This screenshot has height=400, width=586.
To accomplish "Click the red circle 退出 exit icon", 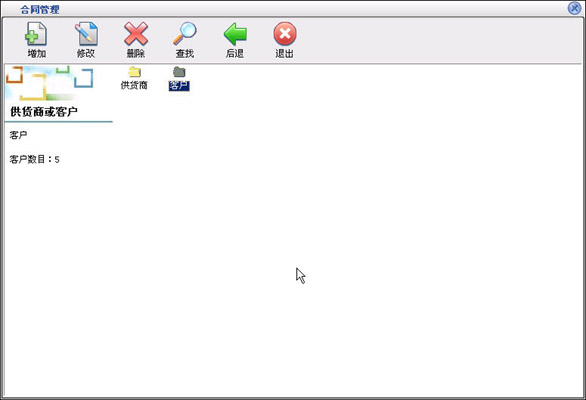I will 285,34.
